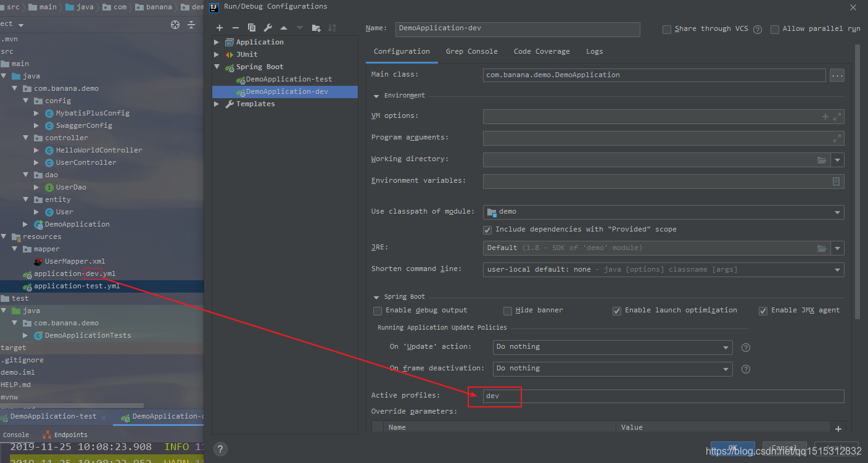Toggle Enable launch optimization checkbox
The width and height of the screenshot is (868, 463).
[617, 311]
